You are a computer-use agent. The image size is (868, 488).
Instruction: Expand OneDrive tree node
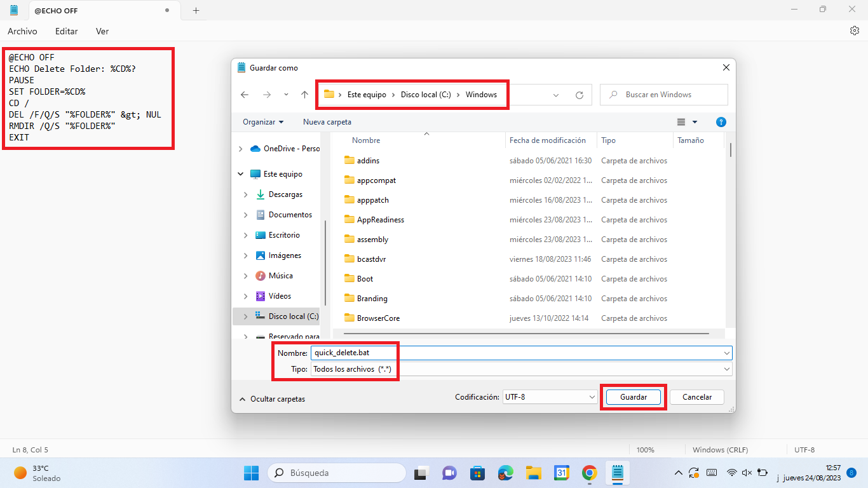tap(240, 149)
